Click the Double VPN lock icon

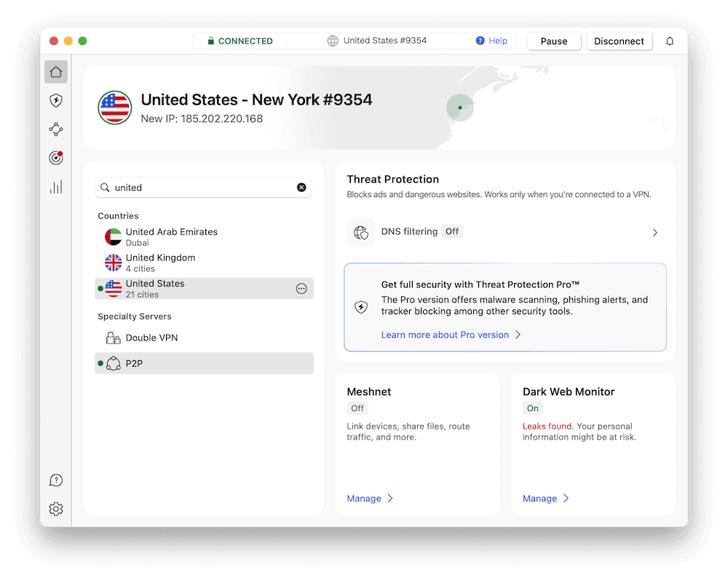click(113, 338)
